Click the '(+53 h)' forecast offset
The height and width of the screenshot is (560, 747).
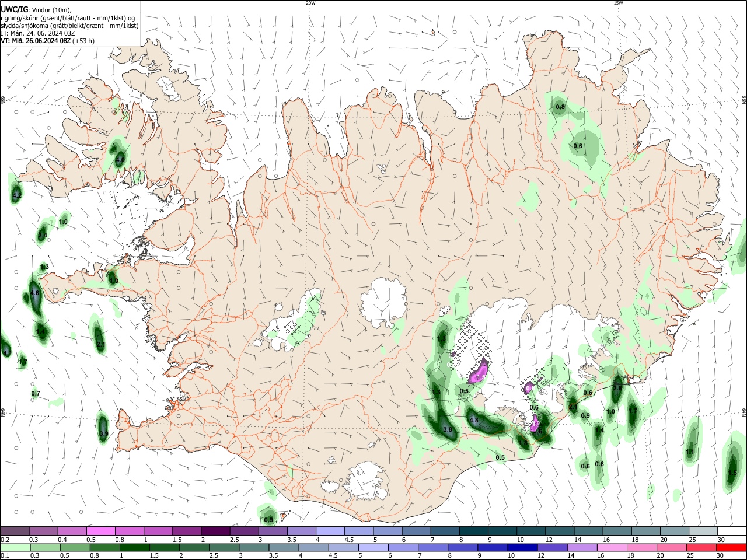[84, 41]
